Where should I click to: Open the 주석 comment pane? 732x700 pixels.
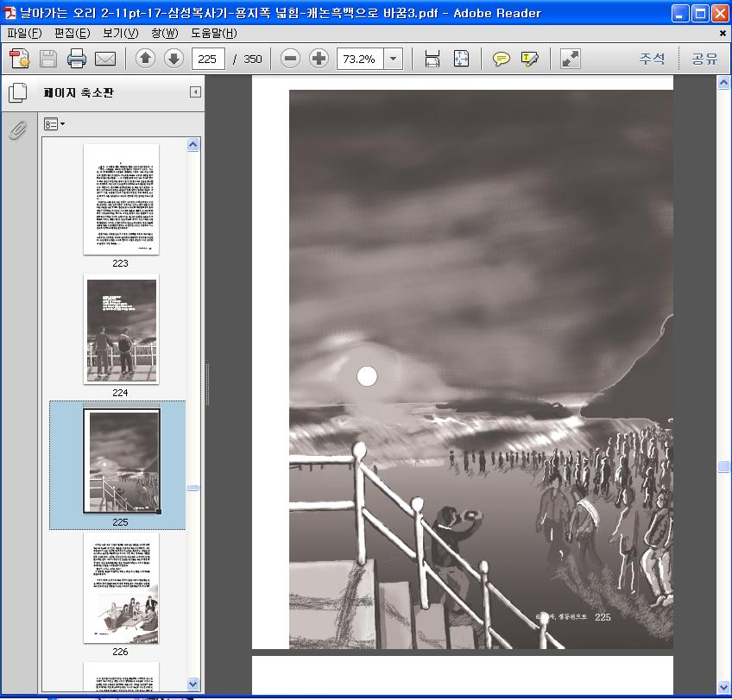(652, 59)
